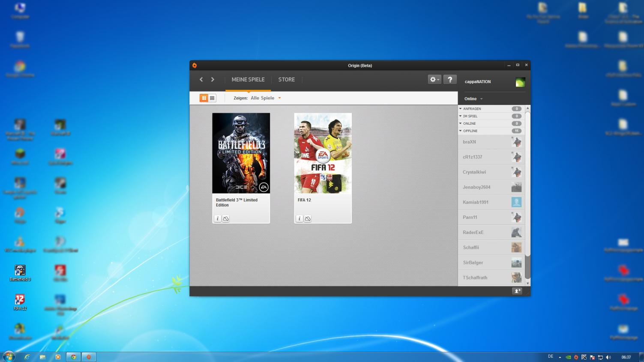This screenshot has width=644, height=362.
Task: Select friend Crystalkiwi in the list
Action: pos(474,172)
